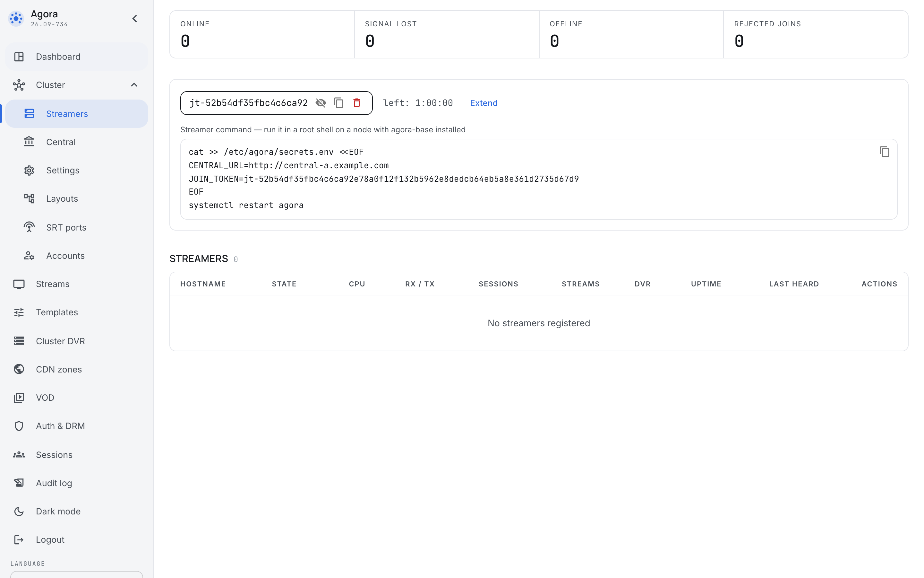Delete the join token with the trash icon
Screen dimensions: 924x578
pyautogui.click(x=357, y=103)
